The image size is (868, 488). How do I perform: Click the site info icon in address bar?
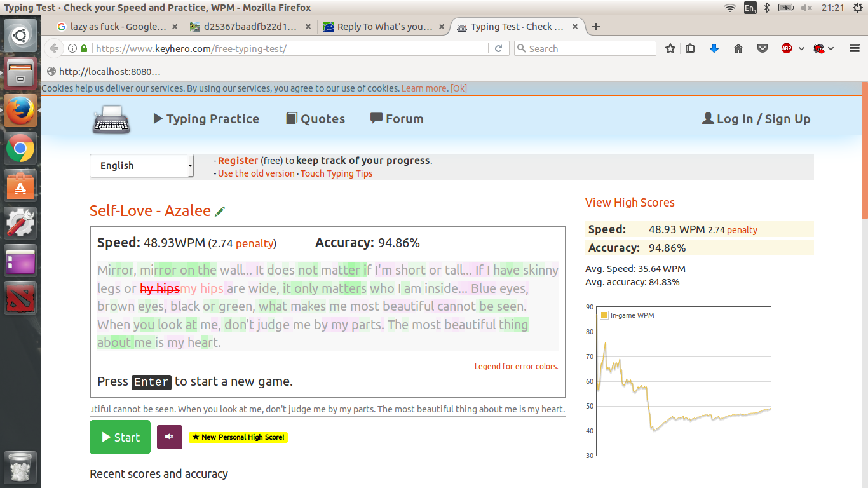coord(72,48)
